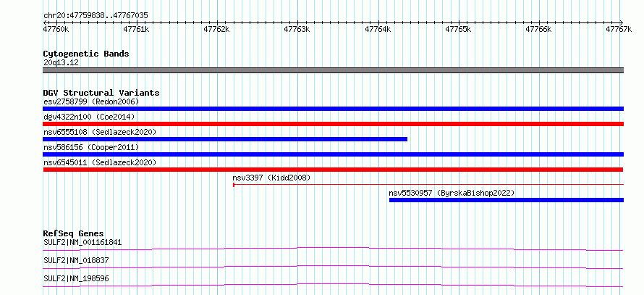Click the 47766k ruler tick label
This screenshot has height=295, width=644.
coord(538,29)
